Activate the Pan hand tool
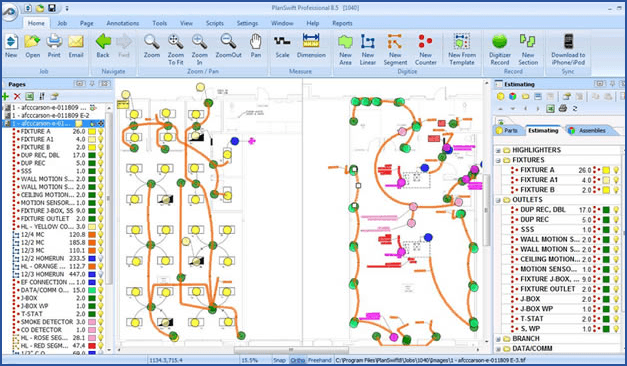Screen dimensions: 627x366 (256, 46)
